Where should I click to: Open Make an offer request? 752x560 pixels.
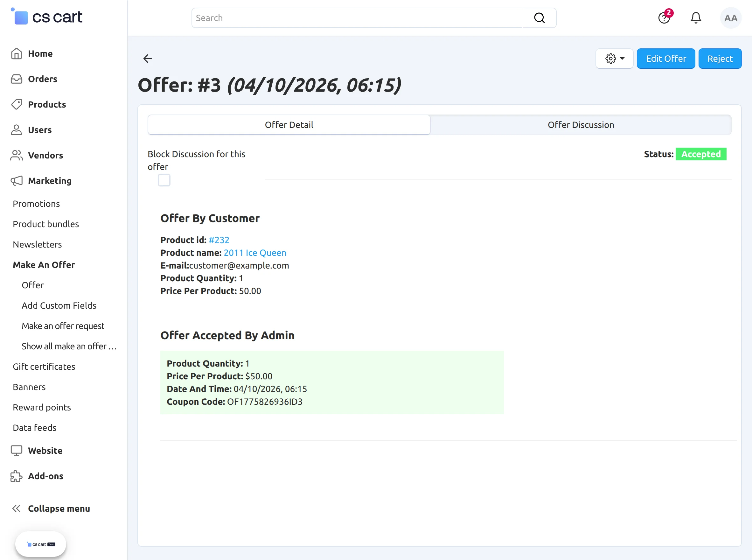[63, 326]
